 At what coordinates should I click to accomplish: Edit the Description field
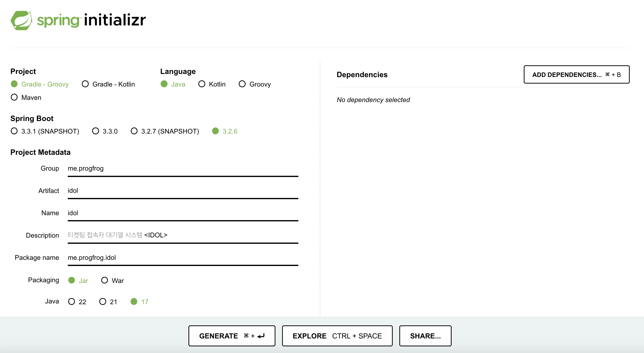coord(183,235)
